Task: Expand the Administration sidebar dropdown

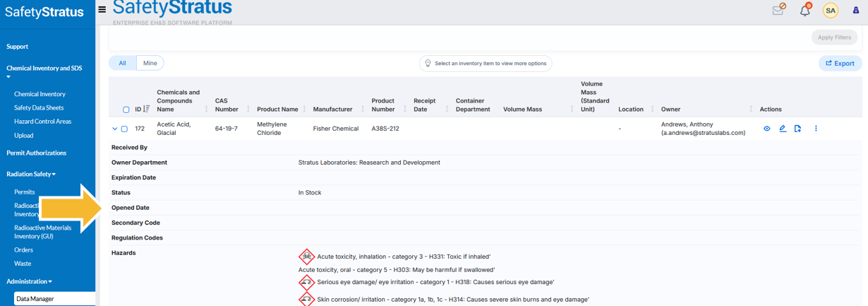Action: click(29, 281)
